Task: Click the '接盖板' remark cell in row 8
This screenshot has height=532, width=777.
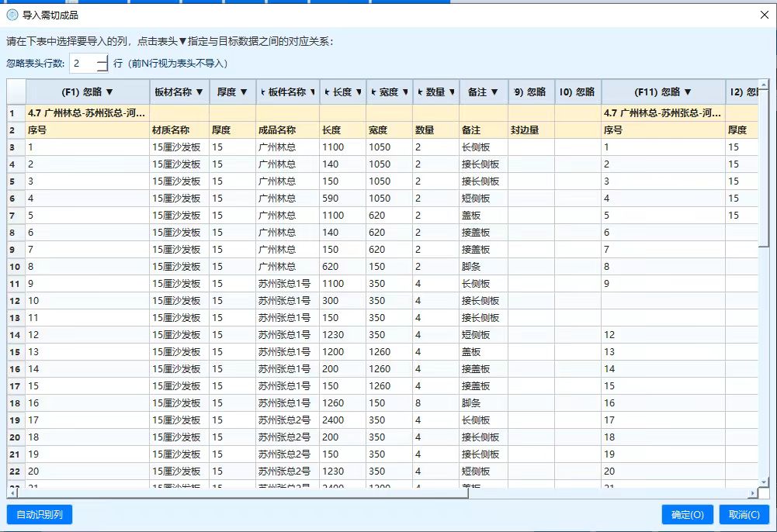Action: click(x=484, y=233)
